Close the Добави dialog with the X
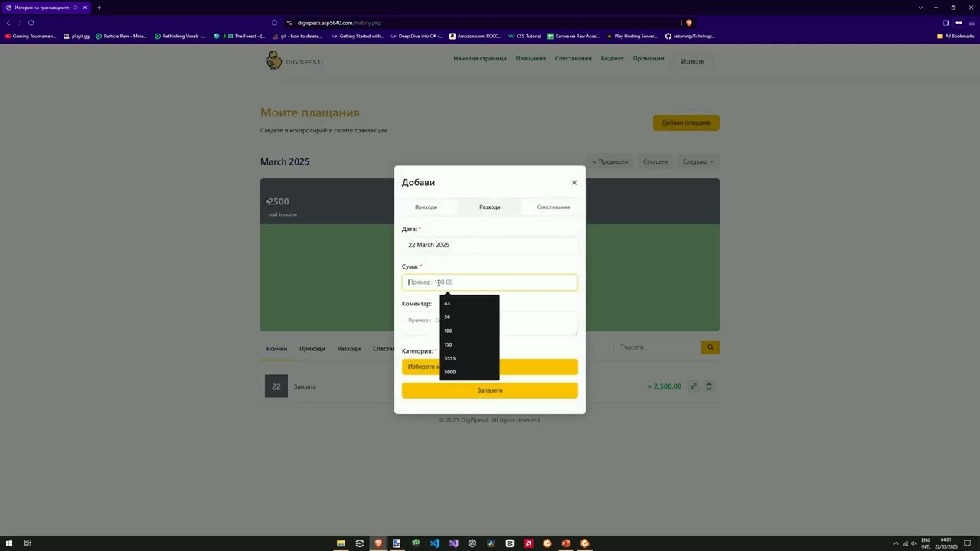This screenshot has height=551, width=980. (x=573, y=183)
